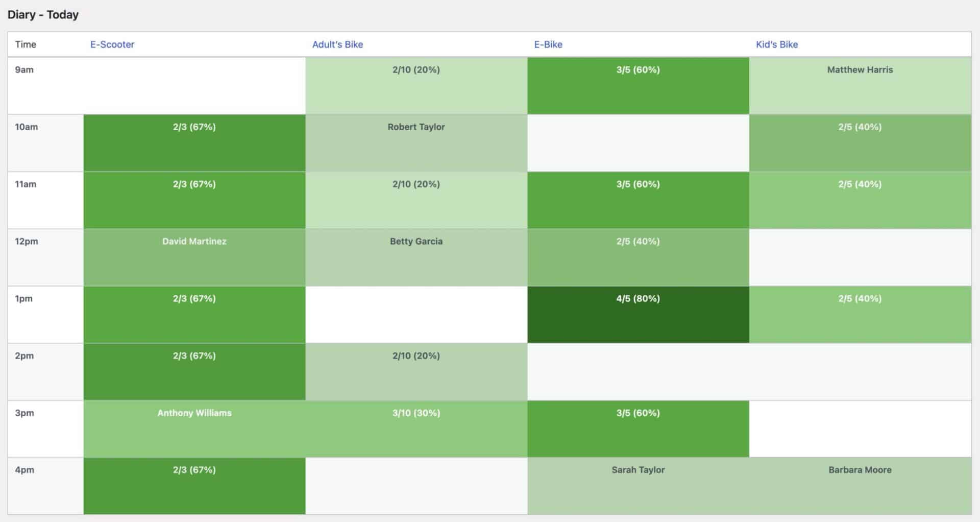Select the 11am Adult's Bike 2/10 slot
980x522 pixels.
coord(416,200)
